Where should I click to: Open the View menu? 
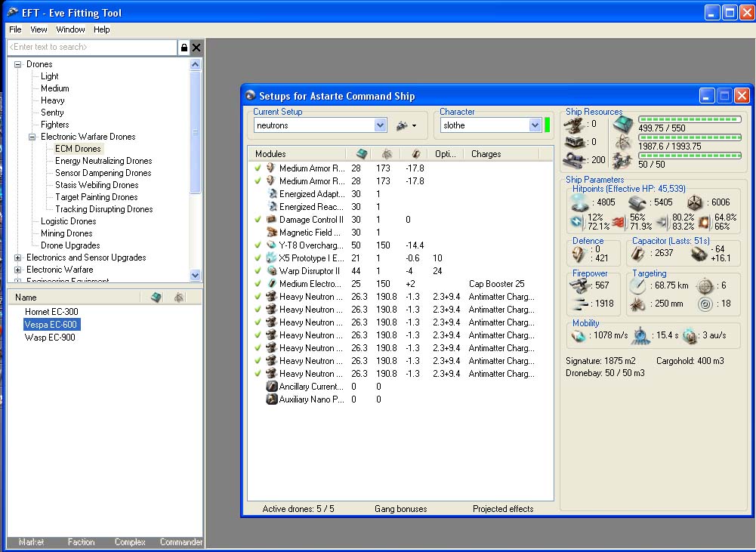coord(39,29)
